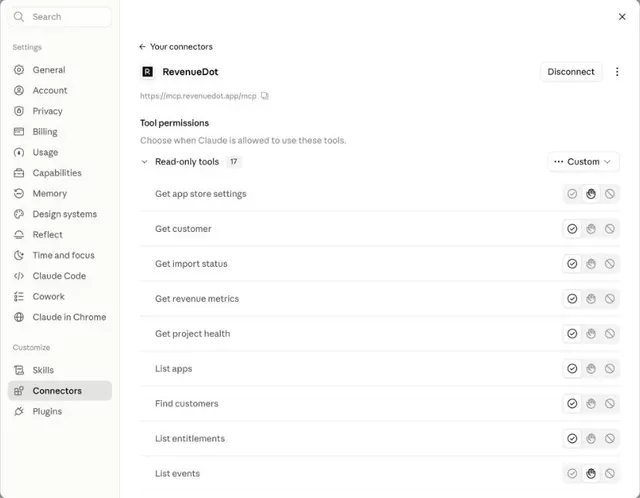Click the RevenueDot logo icon
Viewport: 640px width, 498px height.
click(x=147, y=72)
